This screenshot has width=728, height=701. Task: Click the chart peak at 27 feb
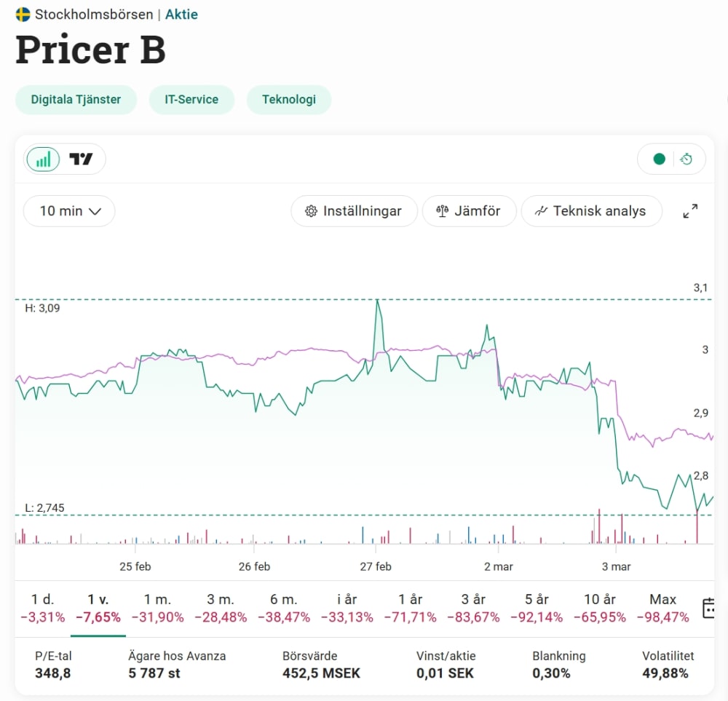tap(377, 301)
